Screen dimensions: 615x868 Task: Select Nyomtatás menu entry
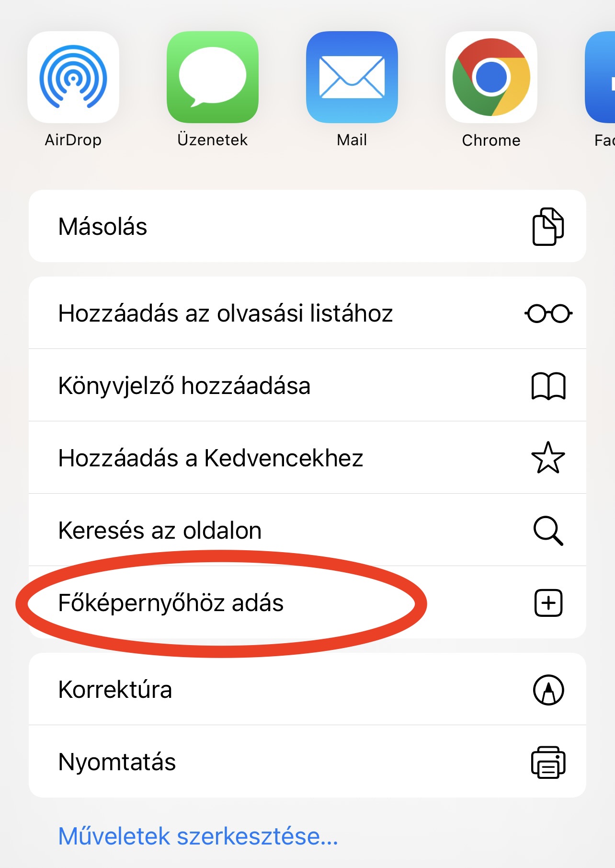click(307, 762)
